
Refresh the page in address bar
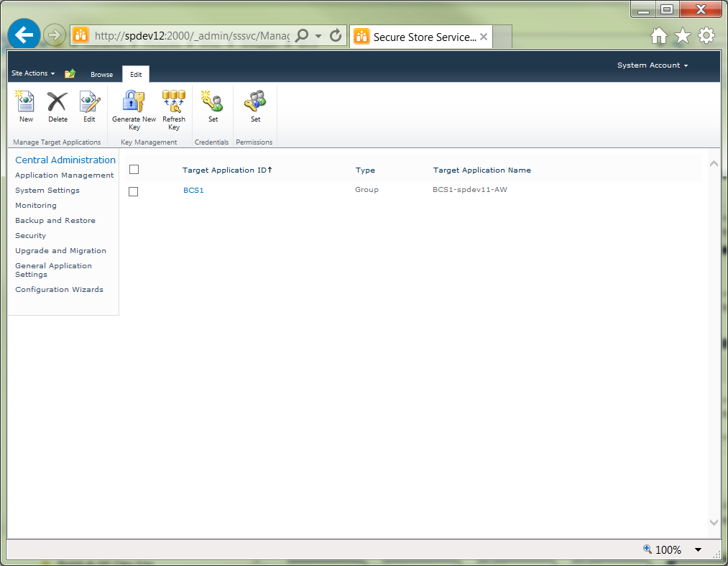click(x=335, y=35)
